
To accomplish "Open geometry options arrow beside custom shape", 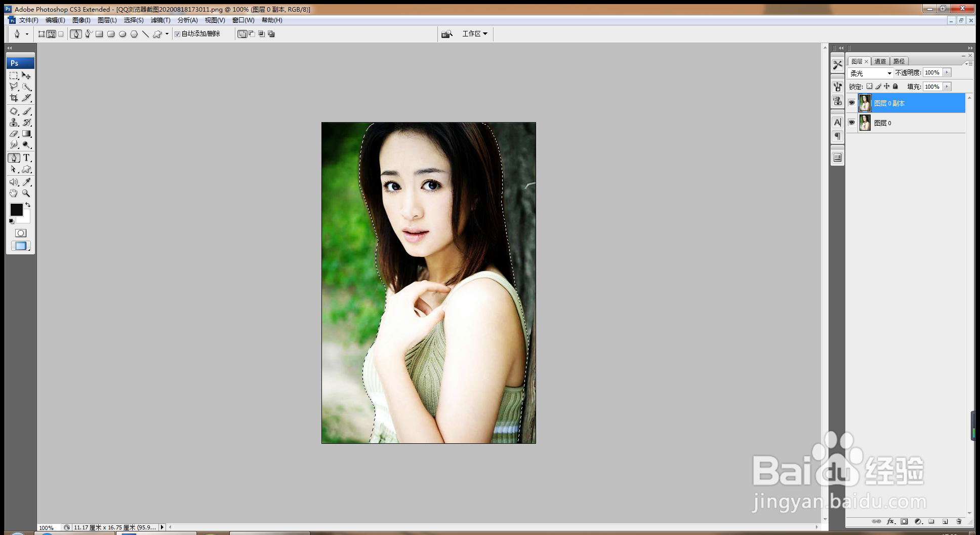I will coord(167,34).
